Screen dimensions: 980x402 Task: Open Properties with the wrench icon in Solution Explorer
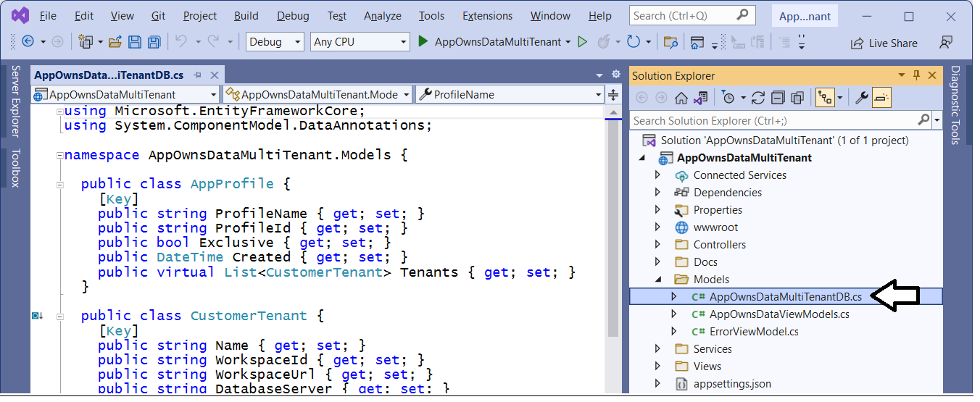[x=862, y=98]
